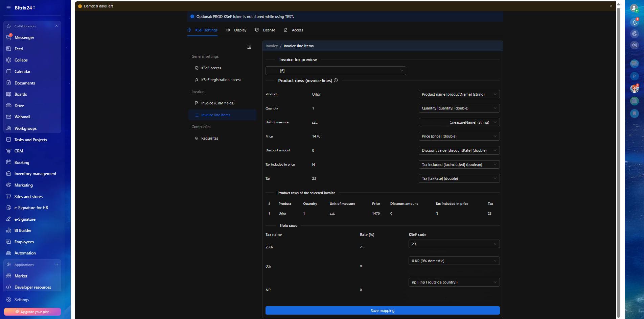Collapse the Applications section
The height and width of the screenshot is (319, 644).
click(x=56, y=265)
